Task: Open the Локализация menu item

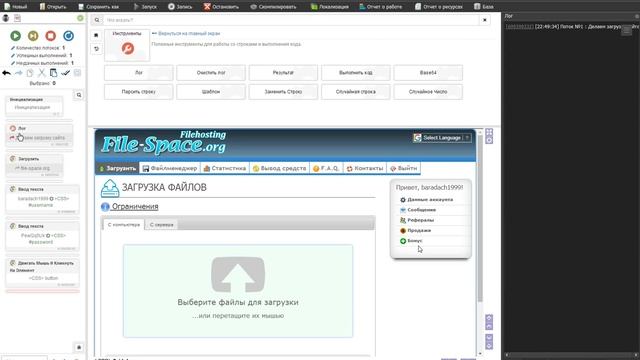Action: [x=330, y=7]
